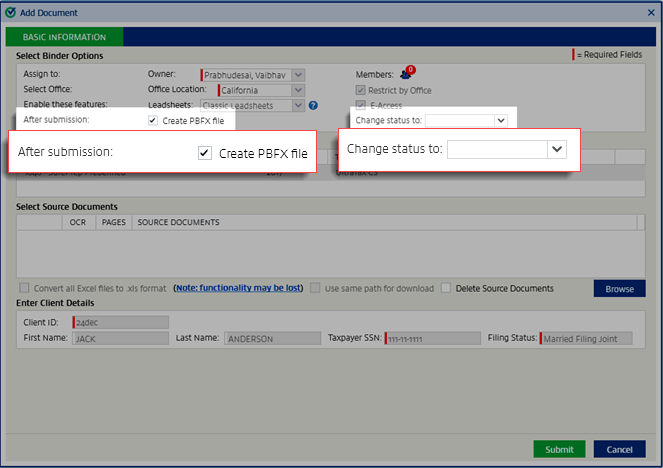
Task: Open enlarged Change status to dropdown
Action: [x=557, y=149]
